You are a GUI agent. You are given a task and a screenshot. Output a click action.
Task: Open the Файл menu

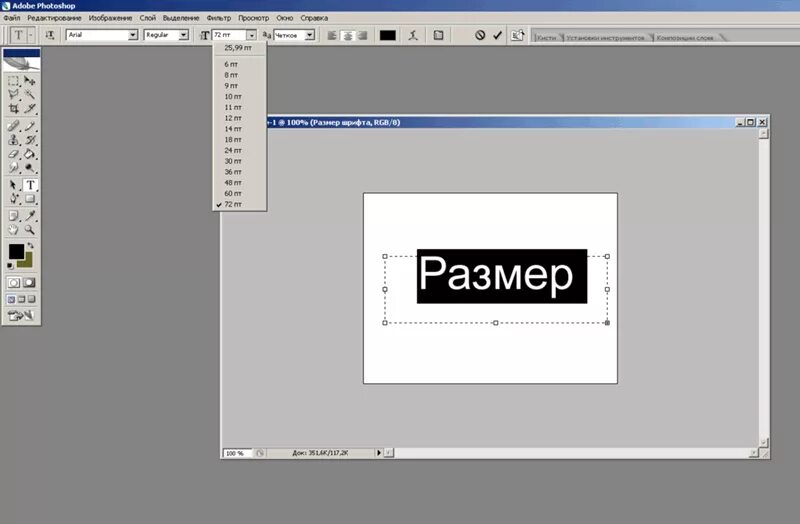[x=12, y=18]
